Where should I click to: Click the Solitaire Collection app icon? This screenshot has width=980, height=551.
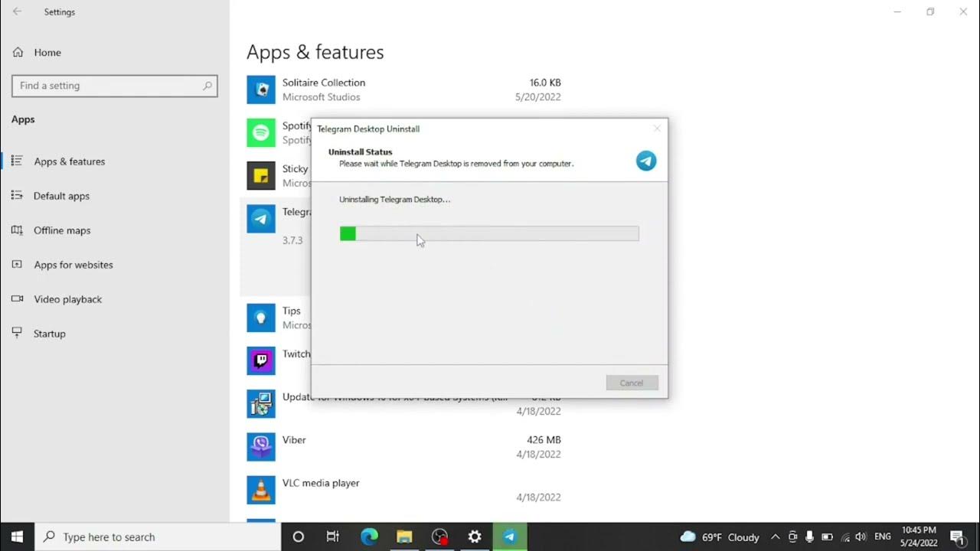click(x=261, y=90)
